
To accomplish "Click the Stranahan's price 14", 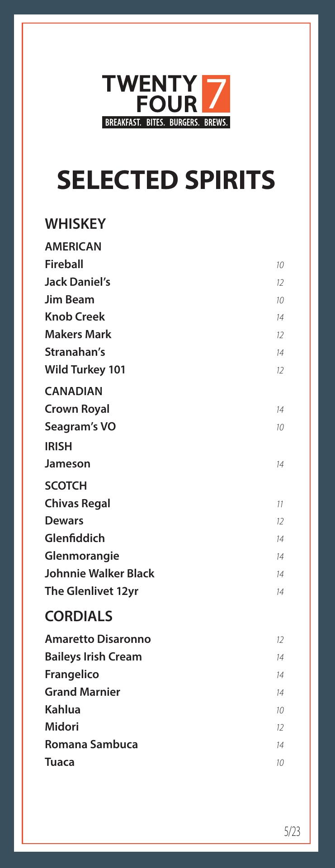I will coord(280,353).
